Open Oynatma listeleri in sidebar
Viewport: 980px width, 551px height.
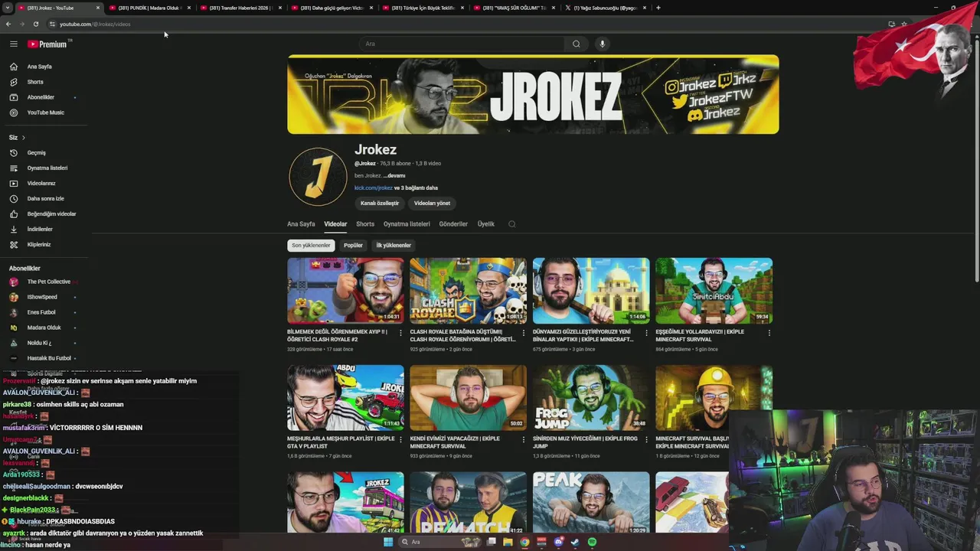point(47,168)
